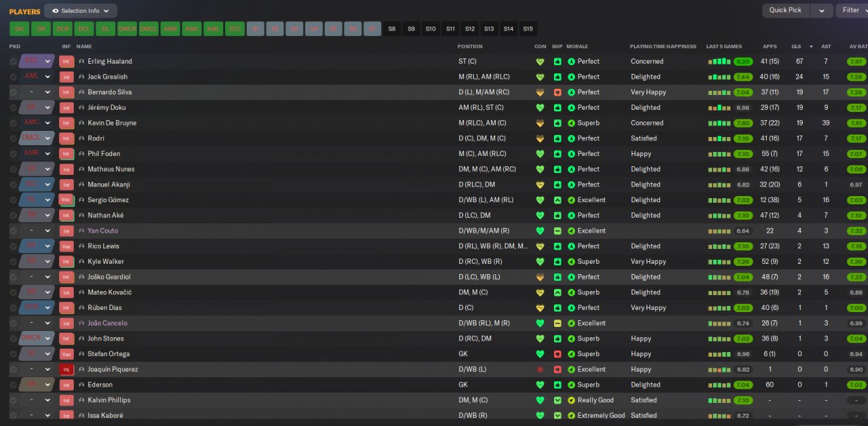Click Issa Kaboré's morale icon
The image size is (868, 426).
tap(571, 416)
